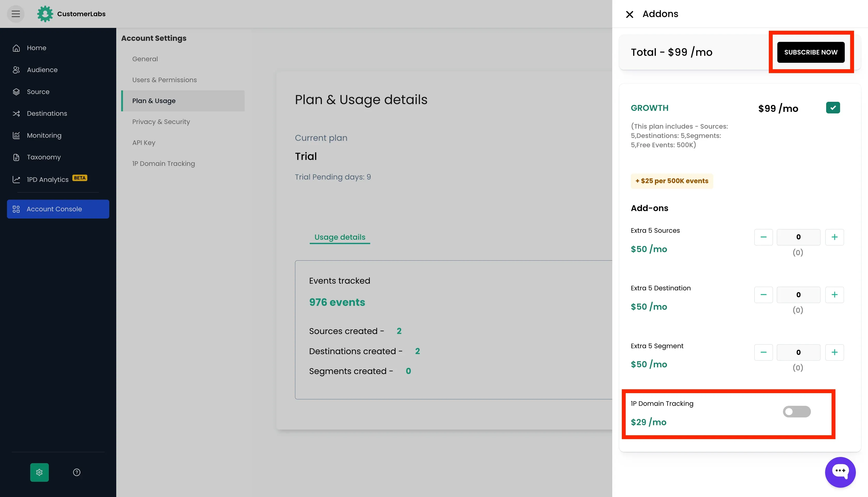Click the +$25 per 500K events badge
The image size is (868, 497).
(x=672, y=181)
